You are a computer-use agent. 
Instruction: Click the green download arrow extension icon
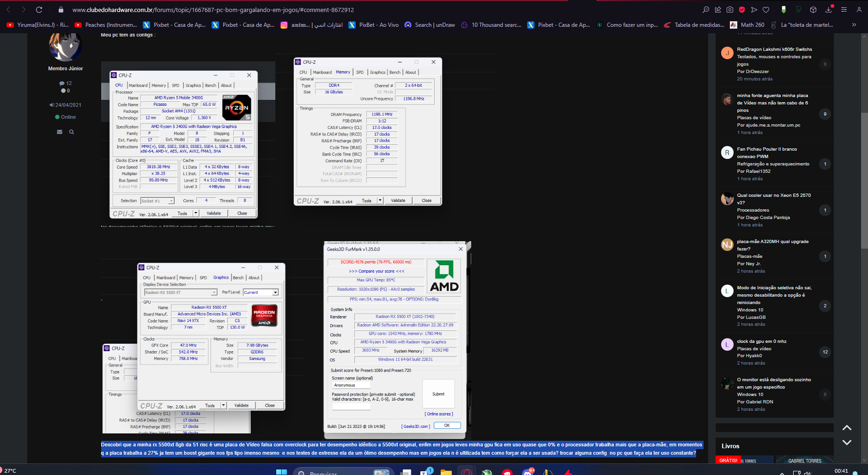click(x=783, y=10)
